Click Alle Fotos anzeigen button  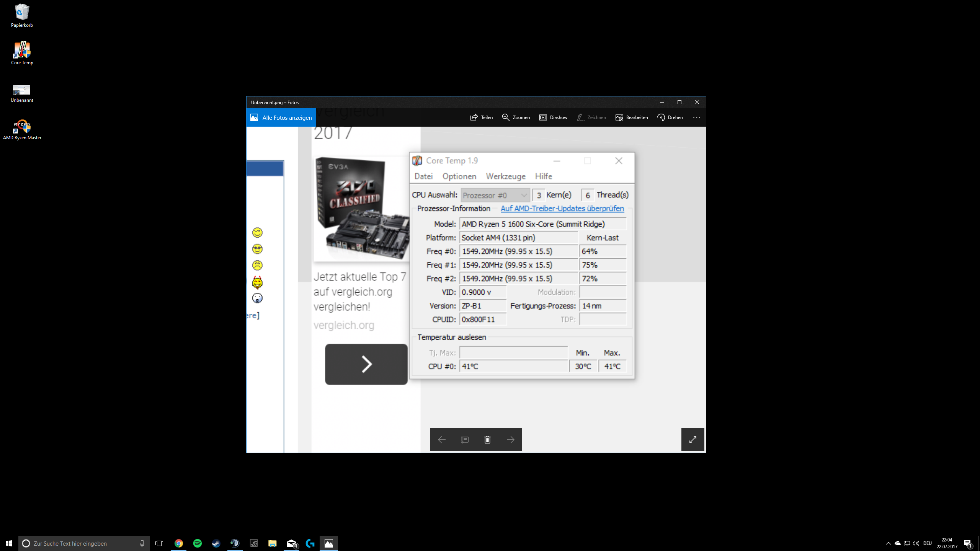[281, 117]
